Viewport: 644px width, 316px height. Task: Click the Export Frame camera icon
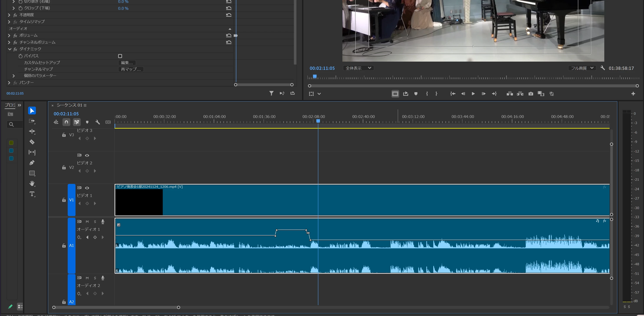[x=531, y=94]
